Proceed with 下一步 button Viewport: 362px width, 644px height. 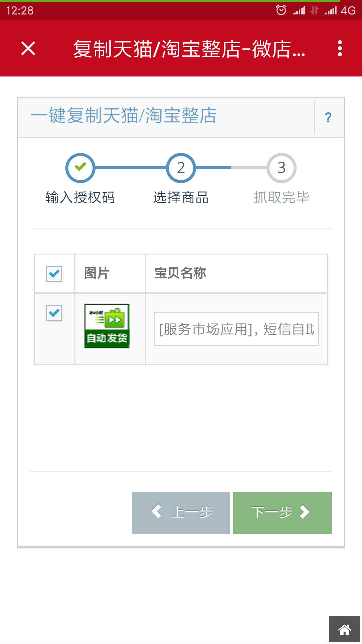click(283, 513)
